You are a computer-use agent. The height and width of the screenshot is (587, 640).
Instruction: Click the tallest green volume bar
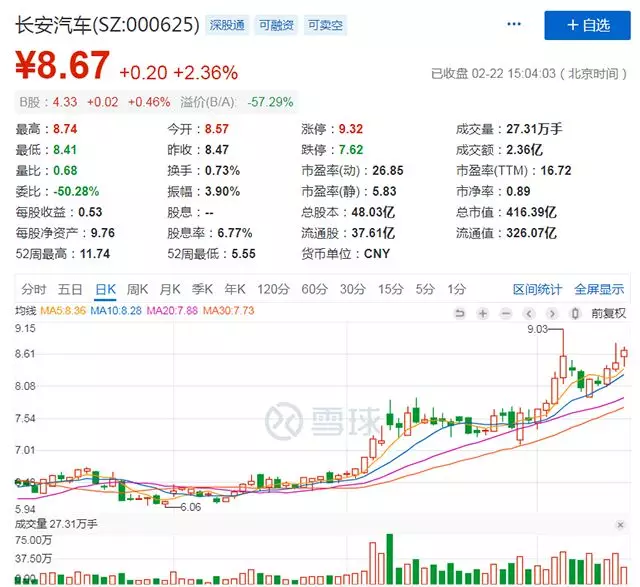[x=390, y=559]
